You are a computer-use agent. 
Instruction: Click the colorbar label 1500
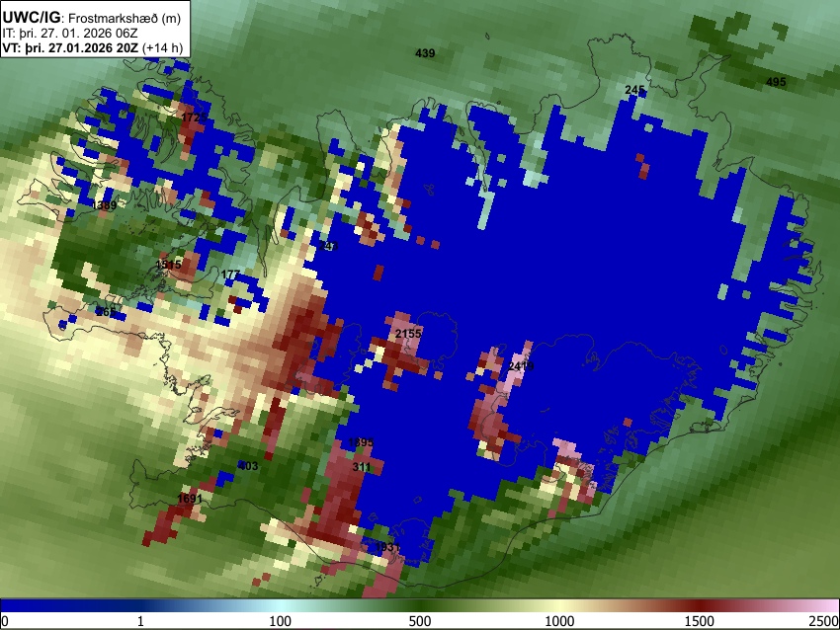coord(700,621)
